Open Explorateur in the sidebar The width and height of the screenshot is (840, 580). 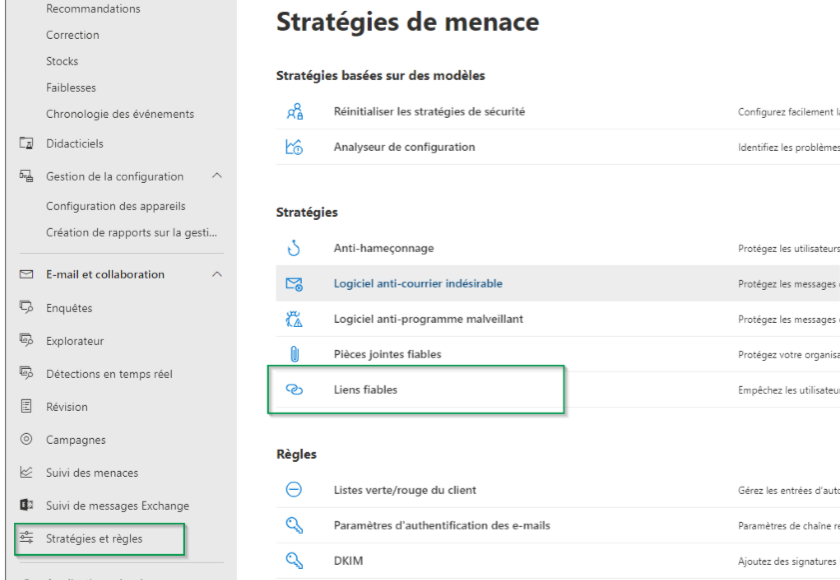pyautogui.click(x=75, y=341)
